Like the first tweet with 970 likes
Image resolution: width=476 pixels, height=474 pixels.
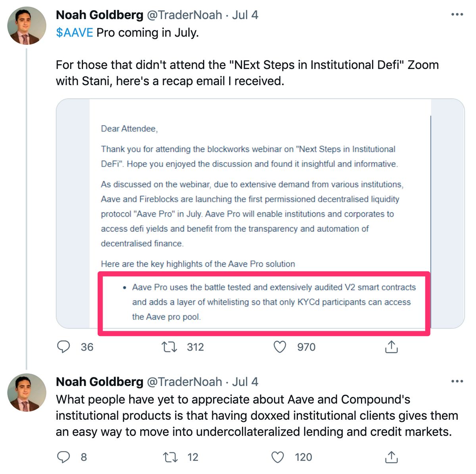click(280, 347)
